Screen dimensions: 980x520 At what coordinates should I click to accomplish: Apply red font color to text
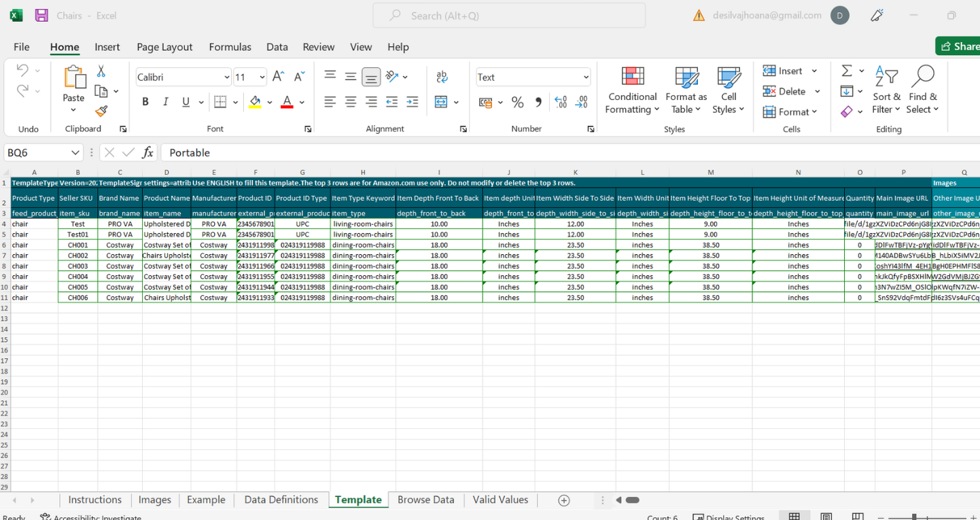(x=287, y=102)
